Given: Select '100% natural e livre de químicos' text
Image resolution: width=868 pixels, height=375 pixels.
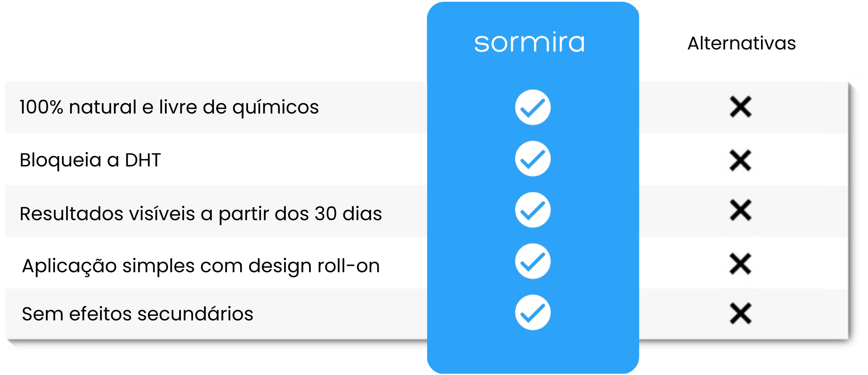Looking at the screenshot, I should [x=169, y=107].
